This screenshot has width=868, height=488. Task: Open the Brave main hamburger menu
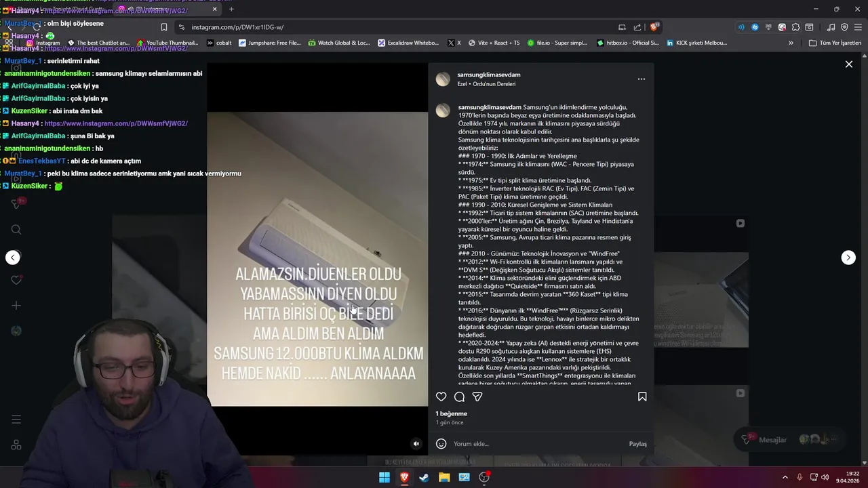point(857,27)
